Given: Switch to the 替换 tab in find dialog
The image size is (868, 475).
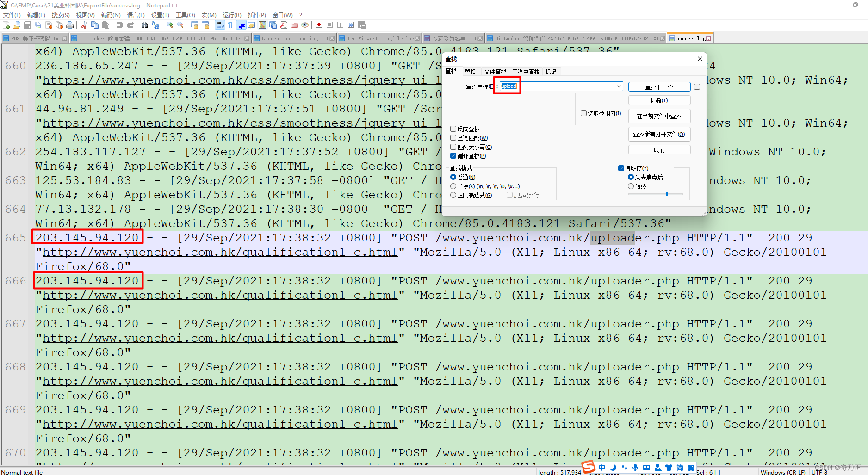Looking at the screenshot, I should click(470, 72).
